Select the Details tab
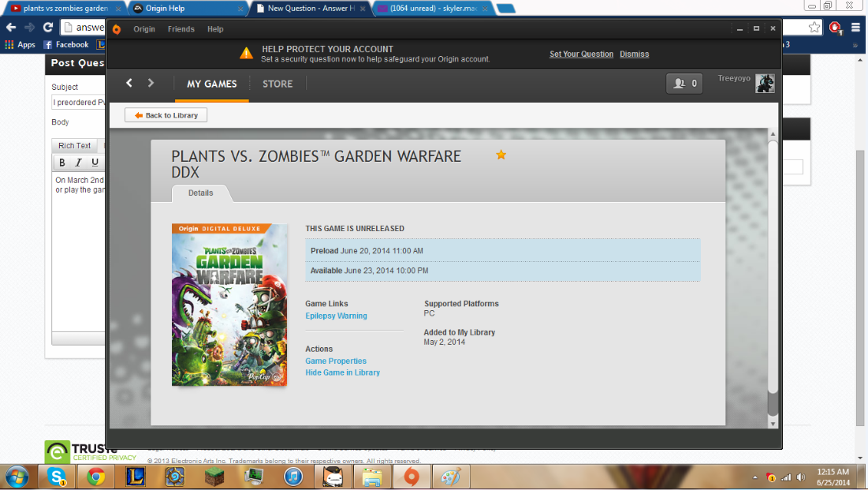The width and height of the screenshot is (868, 490). click(x=200, y=193)
